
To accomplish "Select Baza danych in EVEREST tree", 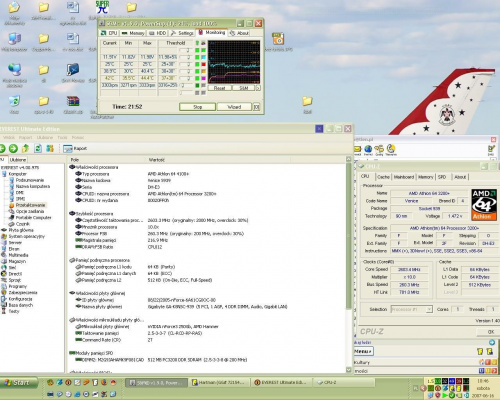I will click(x=20, y=305).
